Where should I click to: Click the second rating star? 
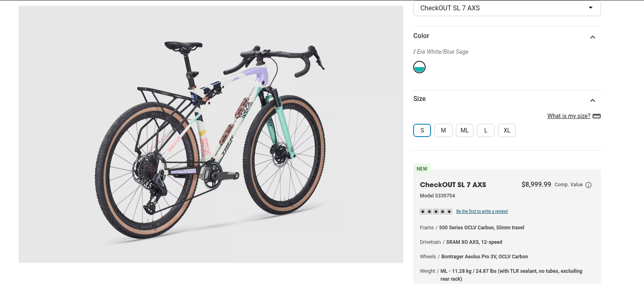[429, 212]
